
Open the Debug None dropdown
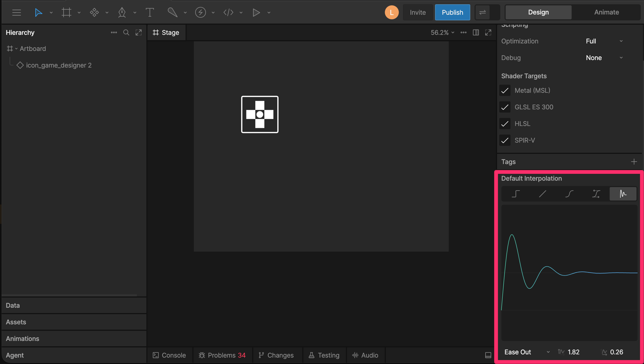604,58
